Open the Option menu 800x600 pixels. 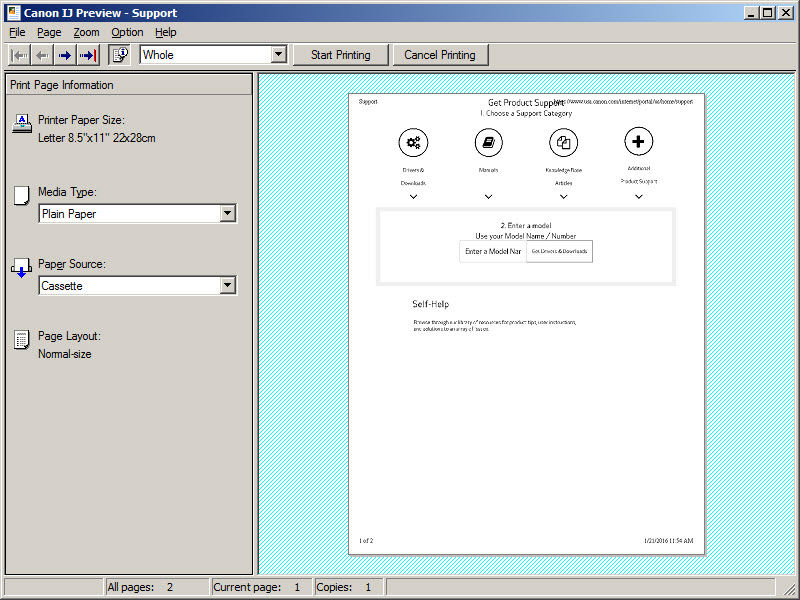(127, 32)
